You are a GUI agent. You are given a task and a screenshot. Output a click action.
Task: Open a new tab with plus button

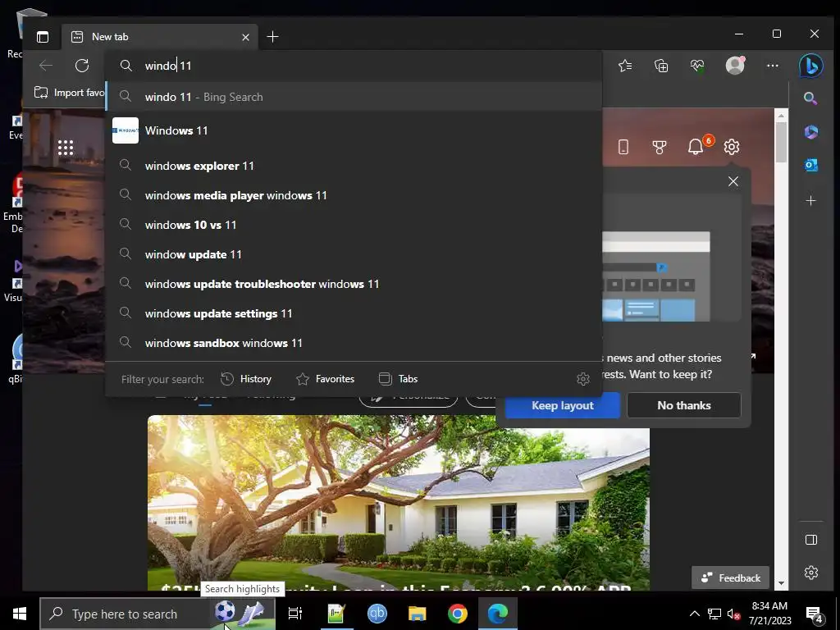pyautogui.click(x=272, y=37)
